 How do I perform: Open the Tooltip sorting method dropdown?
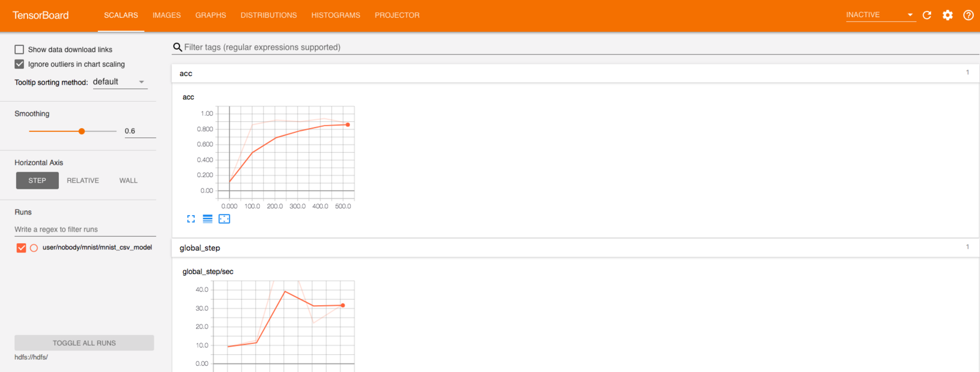(x=120, y=82)
